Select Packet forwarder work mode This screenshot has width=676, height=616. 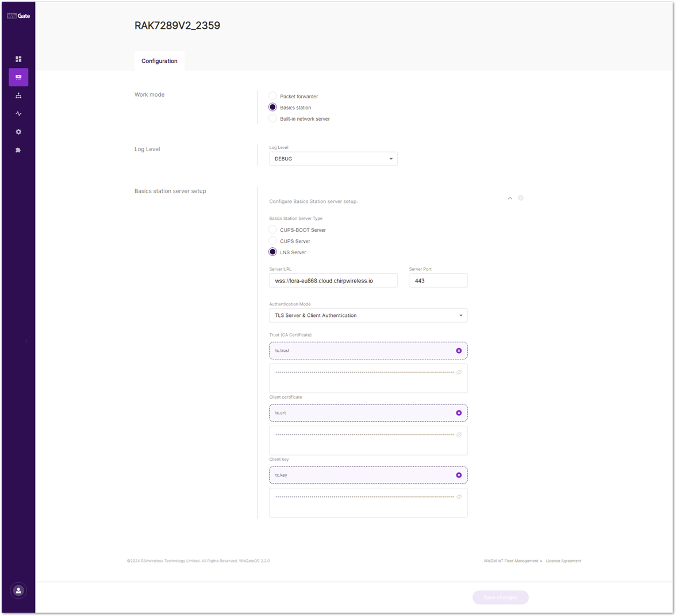pos(273,96)
